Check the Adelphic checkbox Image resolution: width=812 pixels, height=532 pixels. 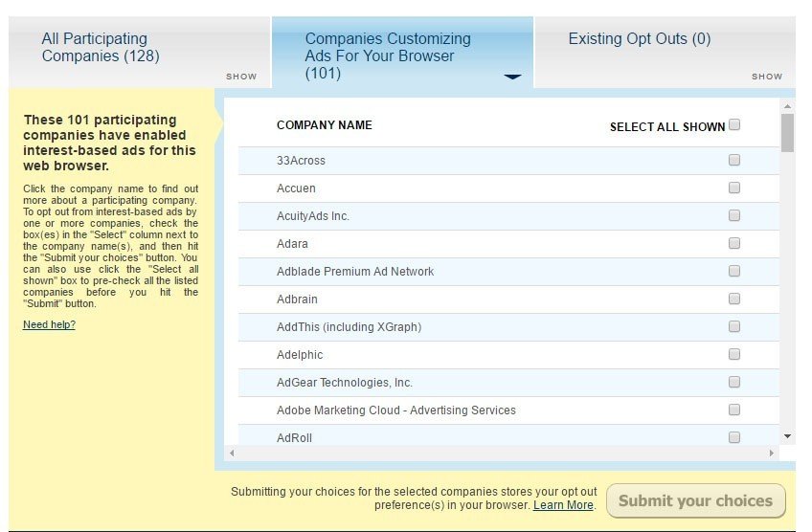pos(734,354)
